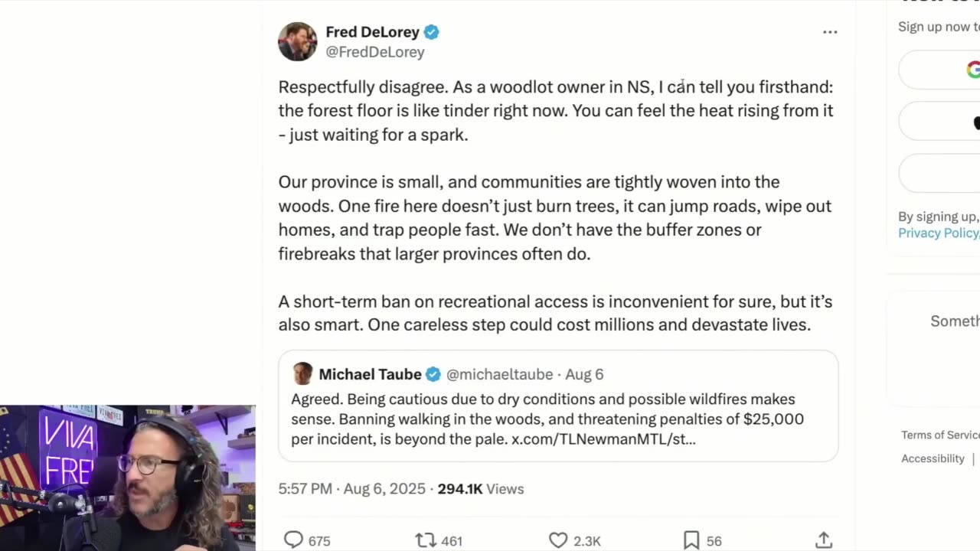Click Michael Taube's verified badge
Screen dimensions: 980x551
pyautogui.click(x=433, y=374)
